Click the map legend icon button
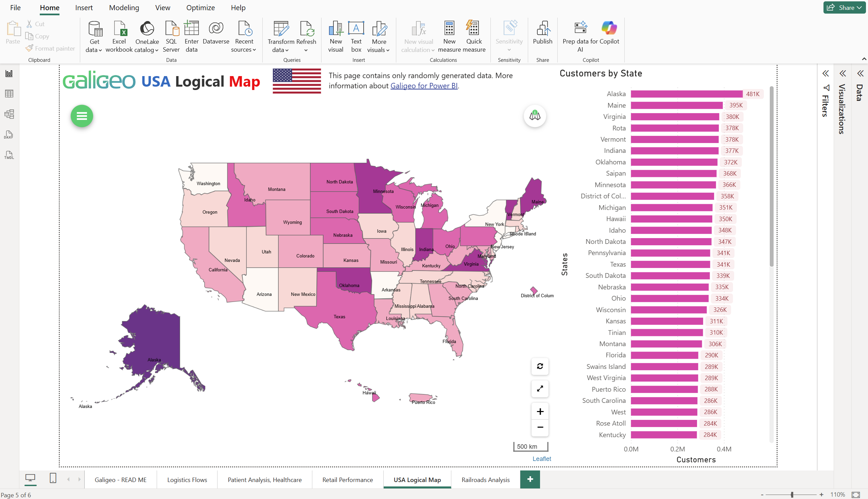This screenshot has height=499, width=868. click(x=535, y=116)
